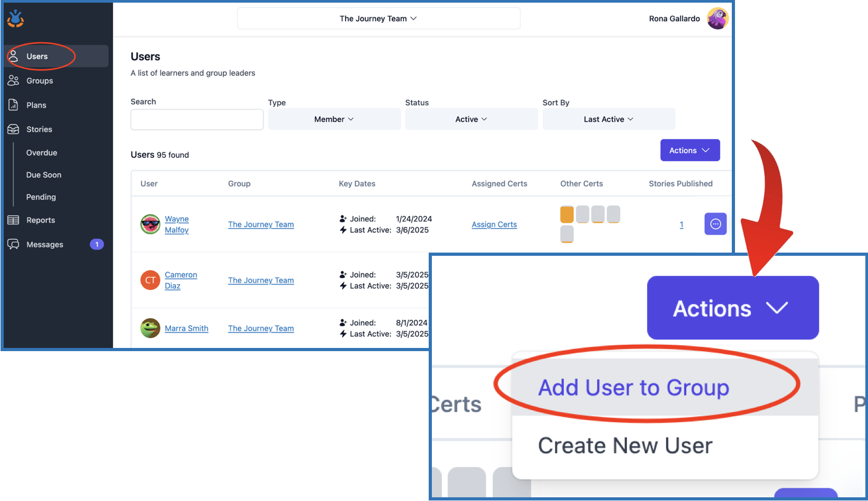
Task: Click the Search input field
Action: pos(197,120)
